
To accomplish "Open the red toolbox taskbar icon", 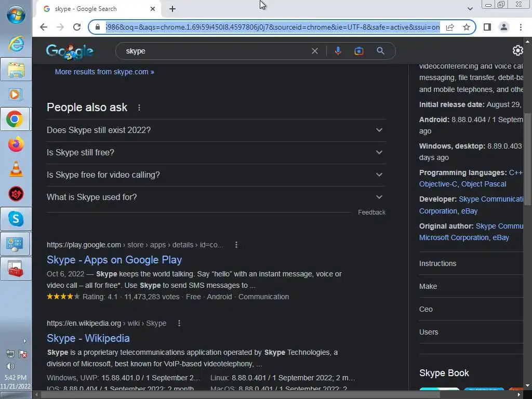I will (x=16, y=269).
